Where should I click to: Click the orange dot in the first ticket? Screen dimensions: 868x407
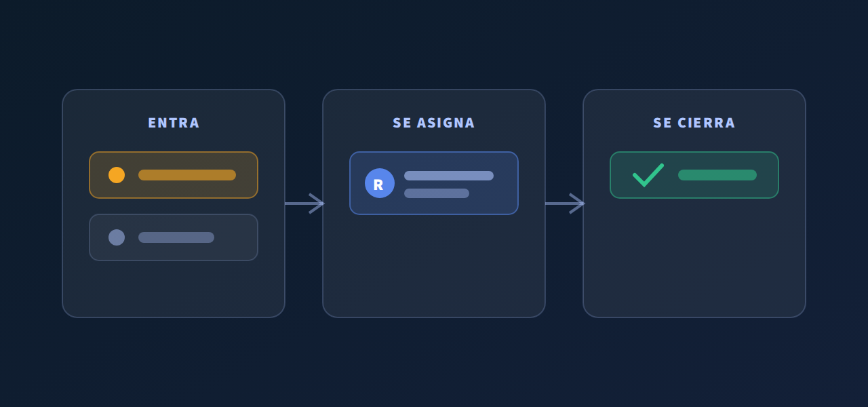pyautogui.click(x=117, y=175)
